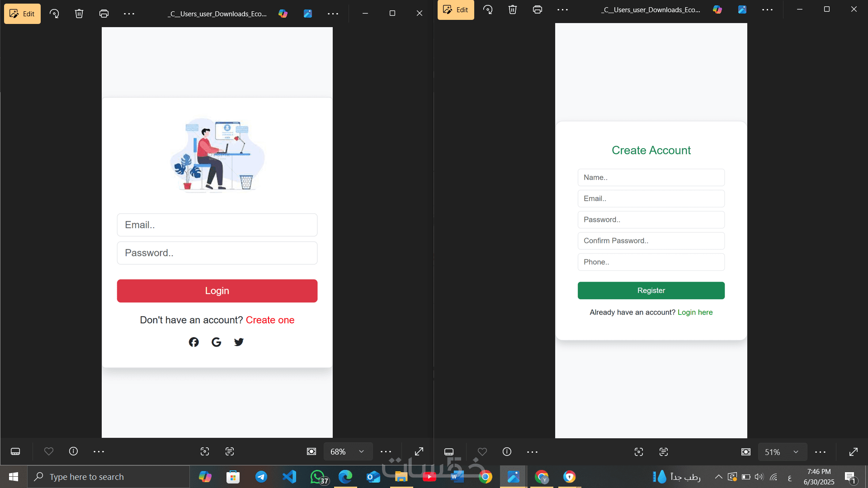Rotate the image in the left window
868x488 pixels.
coord(54,14)
